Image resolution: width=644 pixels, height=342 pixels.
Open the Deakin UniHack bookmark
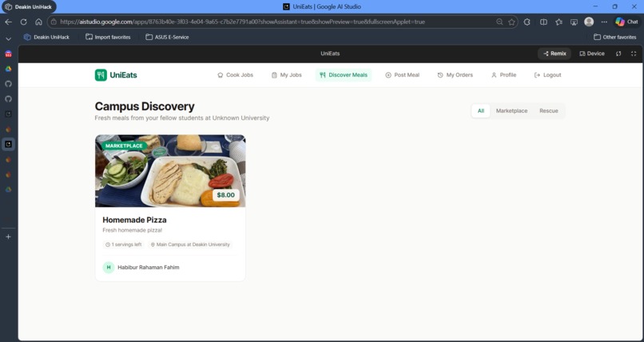point(46,37)
